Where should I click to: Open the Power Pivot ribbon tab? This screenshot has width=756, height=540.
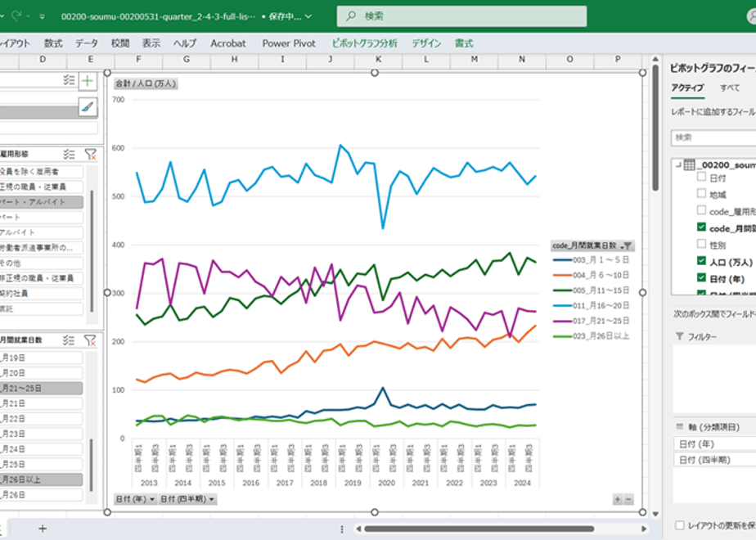(x=289, y=43)
